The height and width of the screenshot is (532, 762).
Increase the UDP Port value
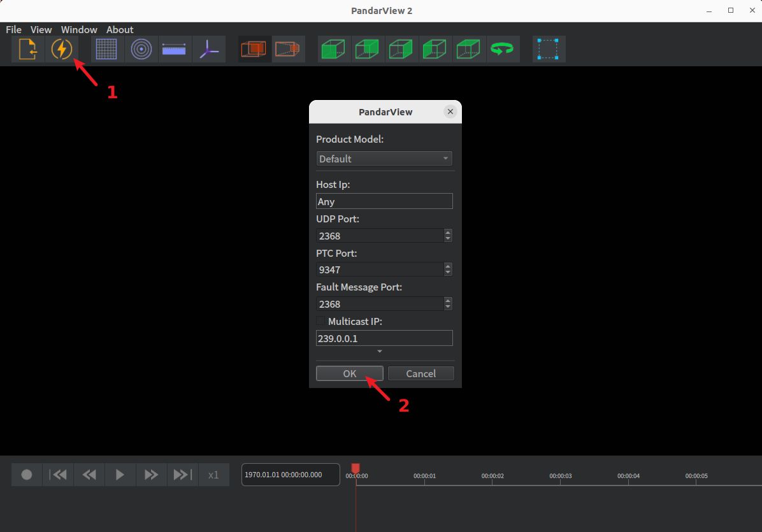447,233
